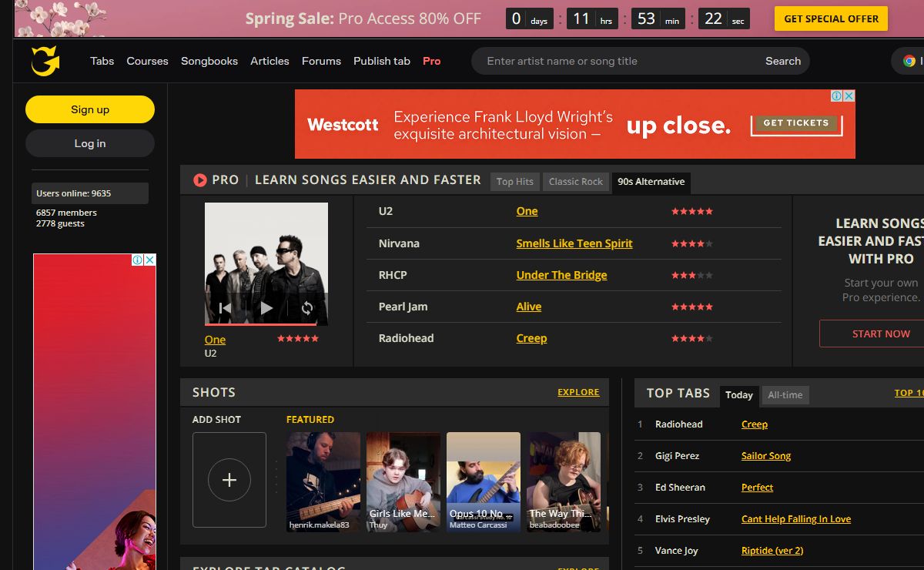Click One link under album image
The width and height of the screenshot is (924, 570).
click(x=215, y=340)
